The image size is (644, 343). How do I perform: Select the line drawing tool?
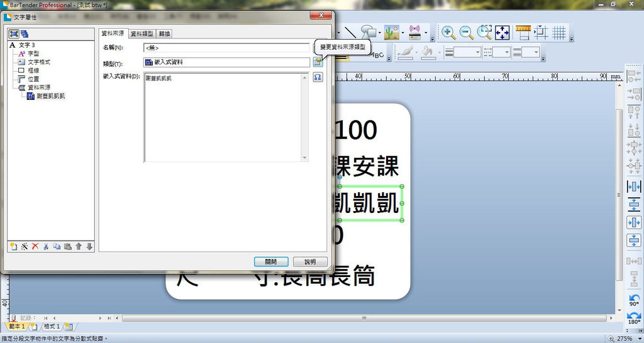[x=350, y=33]
